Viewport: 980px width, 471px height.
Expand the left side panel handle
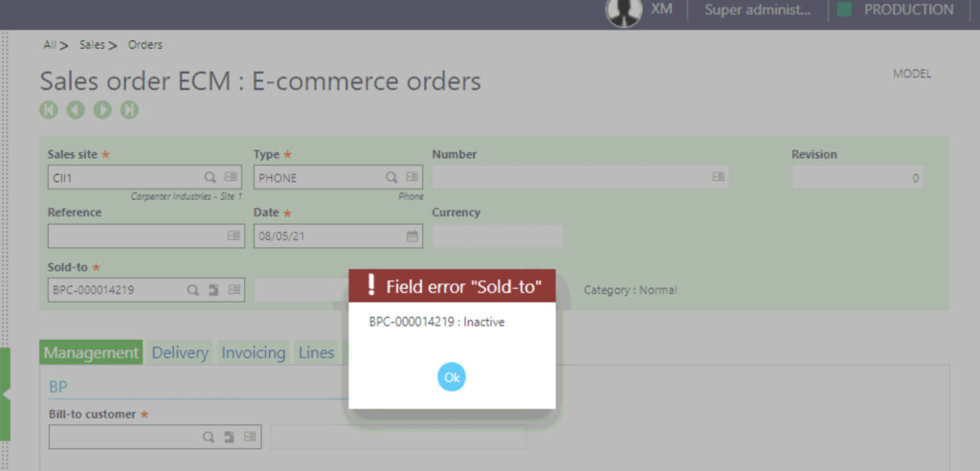point(5,393)
